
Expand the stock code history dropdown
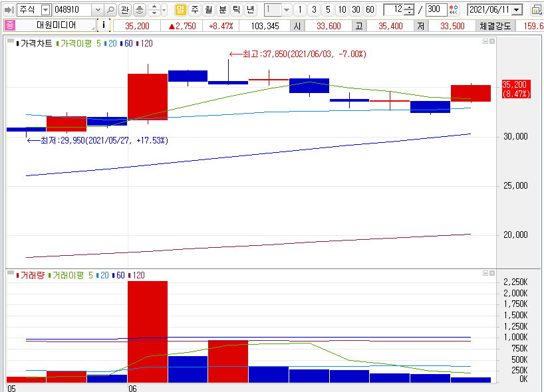98,10
